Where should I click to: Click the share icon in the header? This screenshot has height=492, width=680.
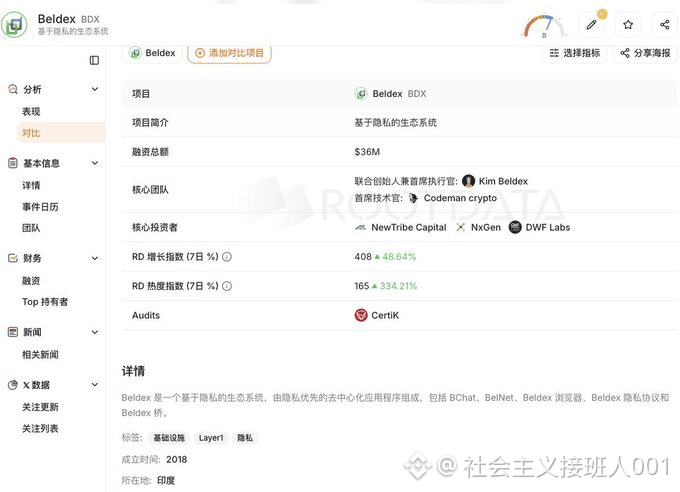coord(664,25)
